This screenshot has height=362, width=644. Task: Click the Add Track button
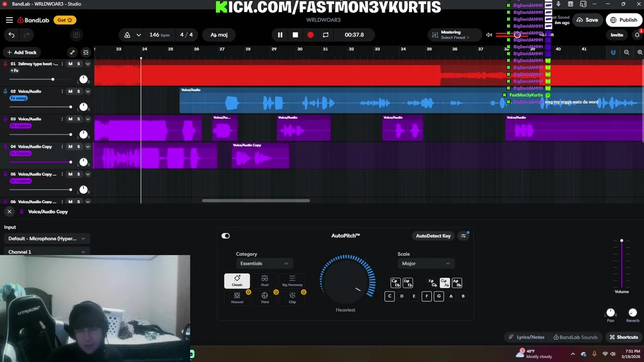point(21,52)
